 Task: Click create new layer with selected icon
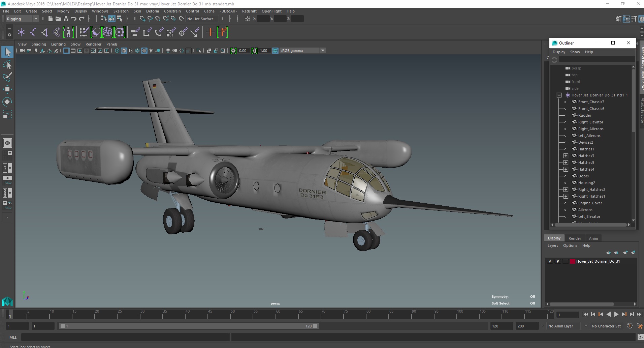click(x=634, y=253)
